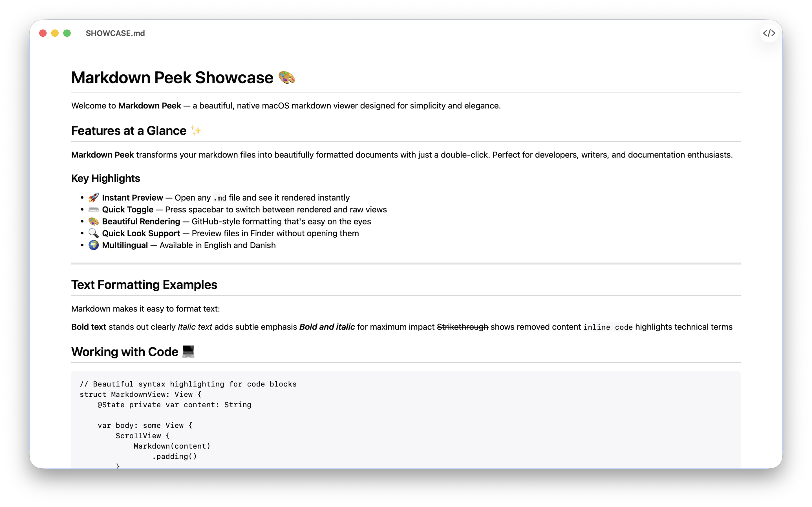The height and width of the screenshot is (507, 812).
Task: Click the laptop emoji in Working with Code
Action: pos(188,352)
